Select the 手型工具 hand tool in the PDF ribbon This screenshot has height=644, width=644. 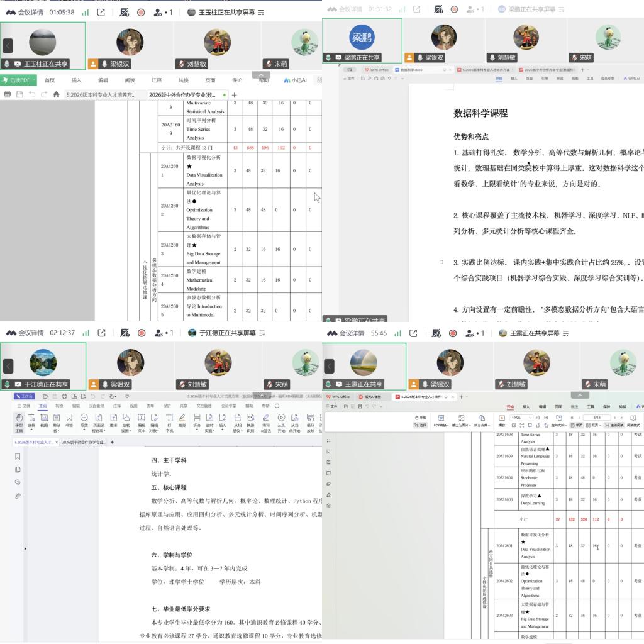point(19,422)
